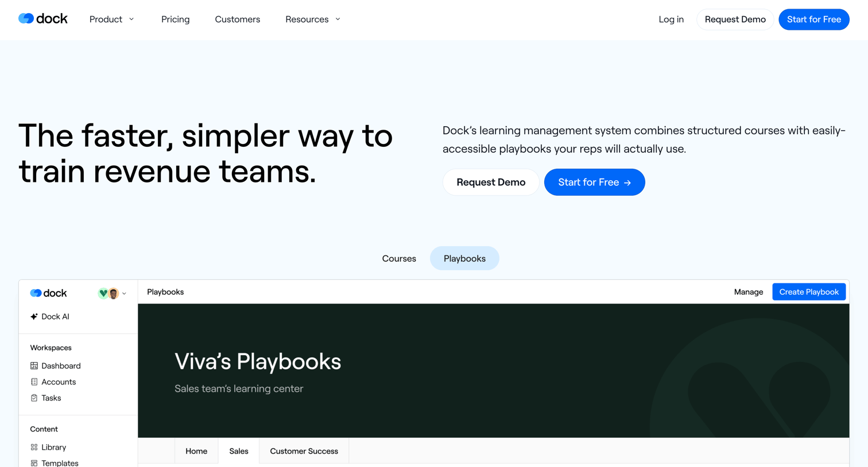Open the Customers page

[237, 20]
